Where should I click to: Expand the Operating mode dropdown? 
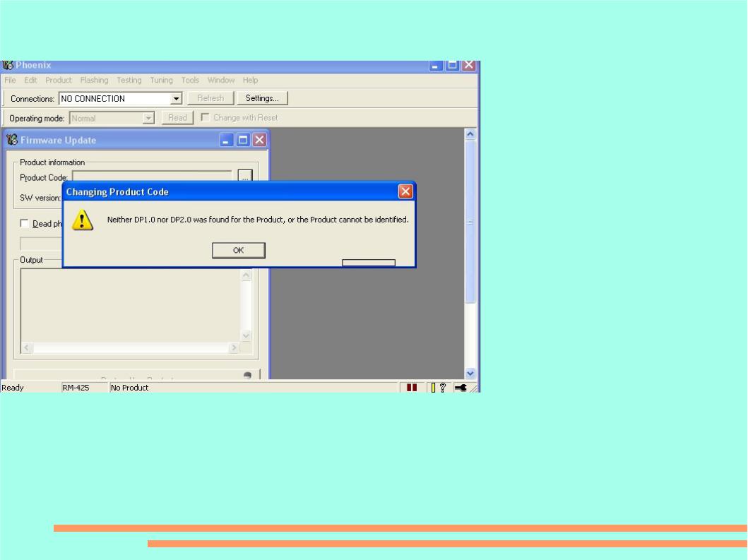pyautogui.click(x=148, y=118)
